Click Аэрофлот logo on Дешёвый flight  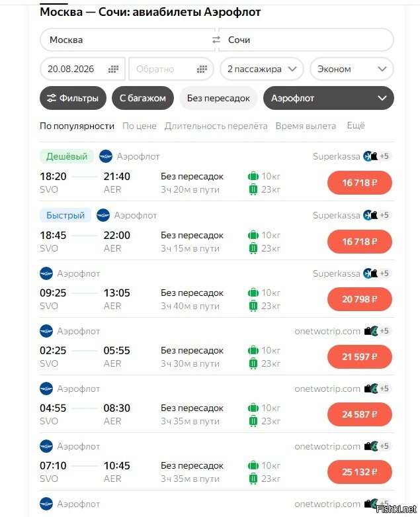106,156
